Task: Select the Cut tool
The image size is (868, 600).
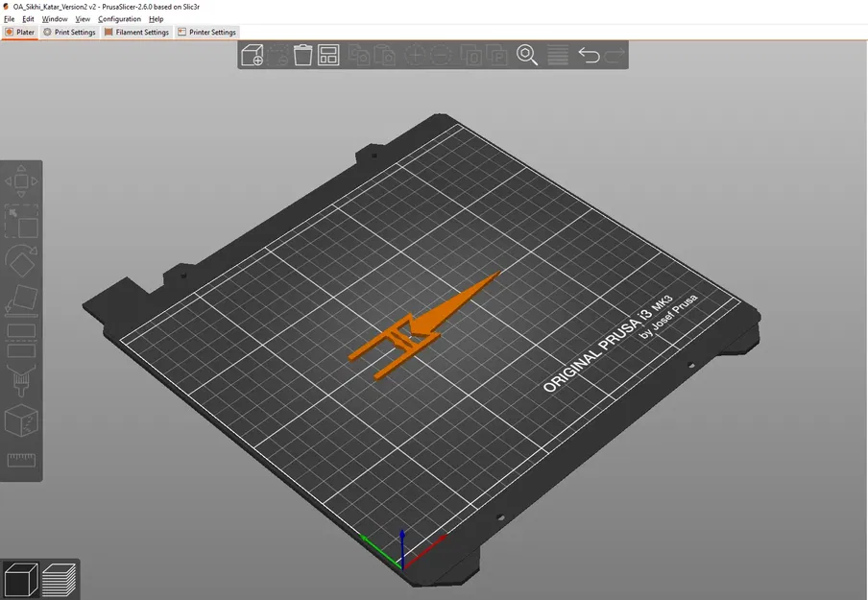Action: 21,341
